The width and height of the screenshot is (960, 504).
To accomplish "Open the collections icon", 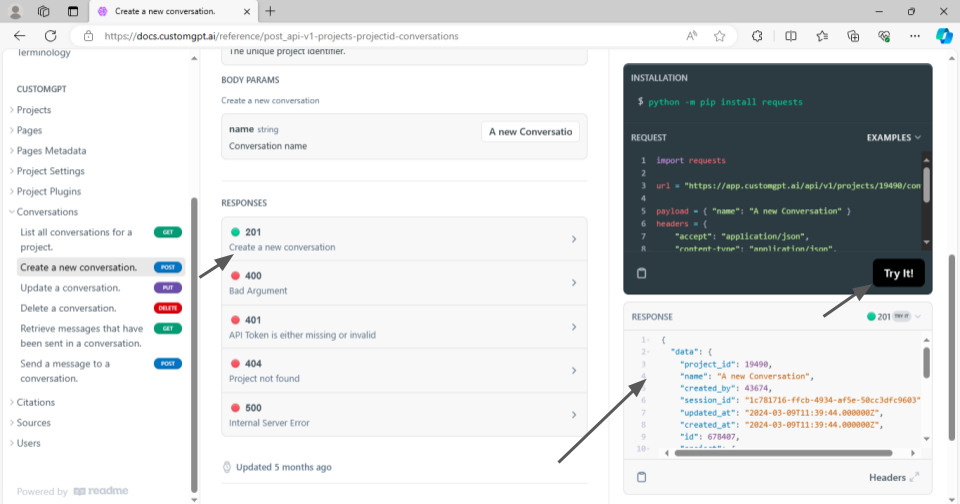I will pos(853,36).
